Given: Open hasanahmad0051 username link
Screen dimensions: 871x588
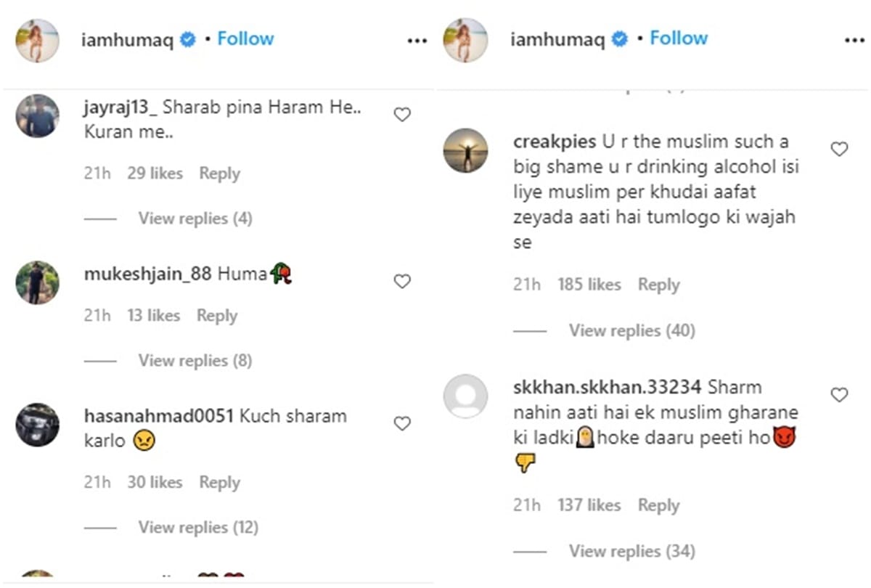Looking at the screenshot, I should pyautogui.click(x=159, y=417).
